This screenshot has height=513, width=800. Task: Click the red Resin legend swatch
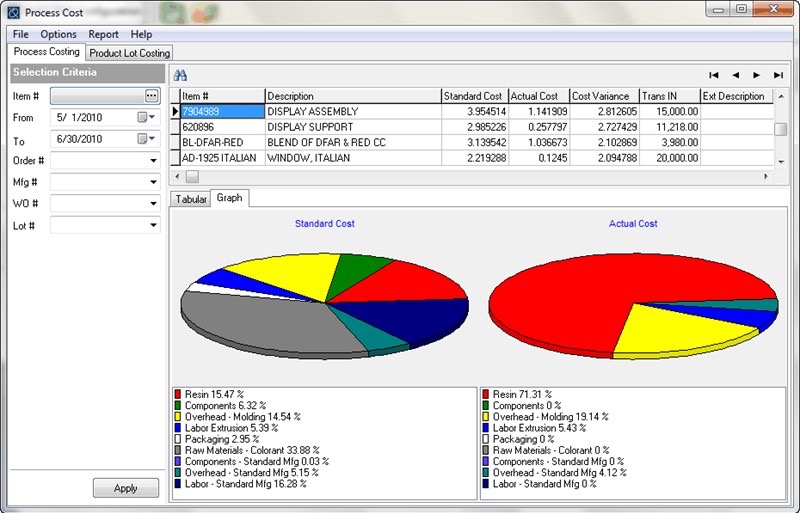point(178,395)
